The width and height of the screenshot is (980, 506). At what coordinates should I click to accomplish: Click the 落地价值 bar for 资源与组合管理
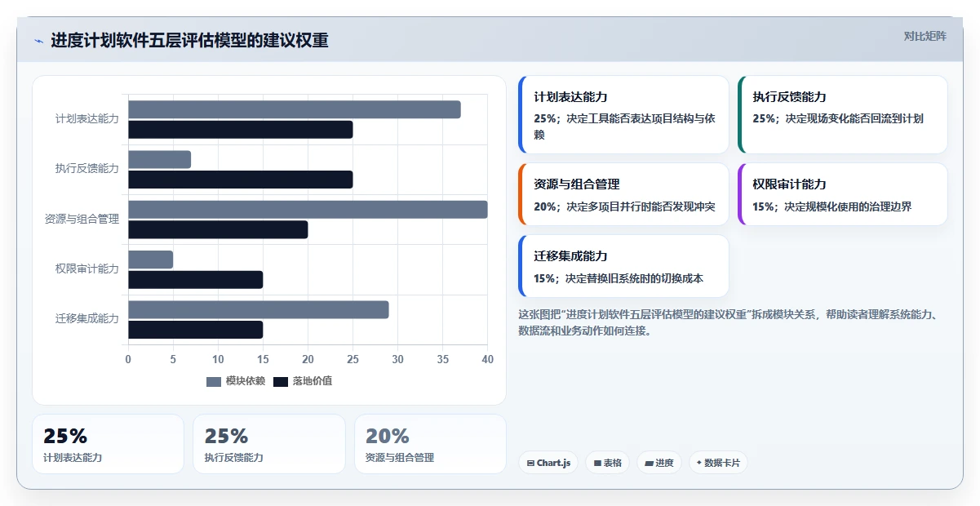[x=218, y=229]
